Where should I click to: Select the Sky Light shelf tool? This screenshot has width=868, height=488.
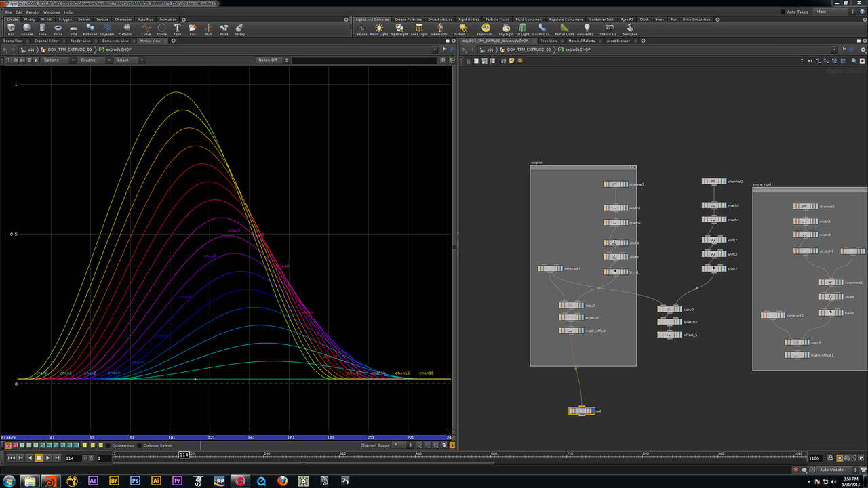[506, 29]
